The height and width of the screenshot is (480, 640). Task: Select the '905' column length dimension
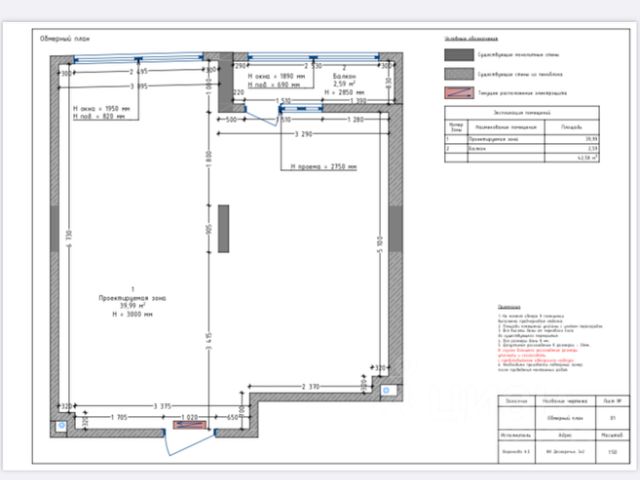209,229
